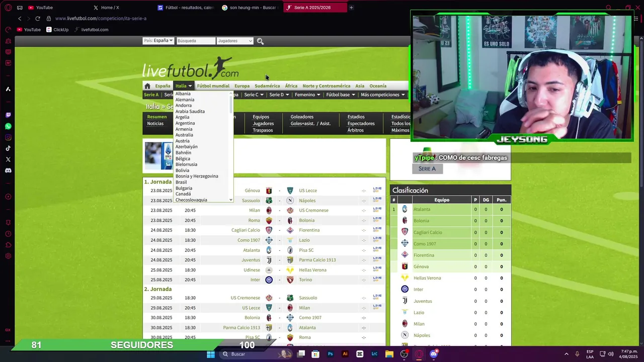Open the Sudamérica navigation menu
644x362 pixels.
[267, 86]
